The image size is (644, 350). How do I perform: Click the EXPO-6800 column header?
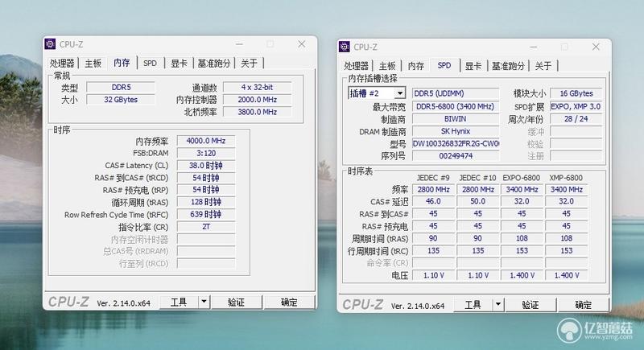522,178
